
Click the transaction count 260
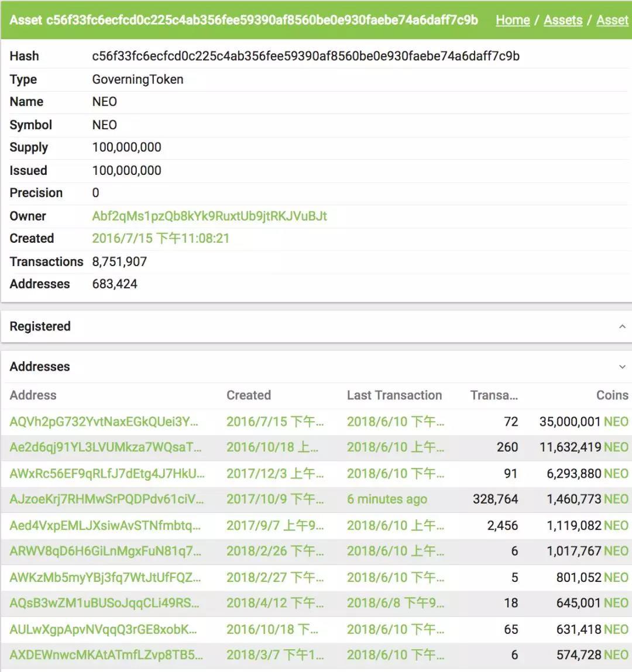point(507,447)
